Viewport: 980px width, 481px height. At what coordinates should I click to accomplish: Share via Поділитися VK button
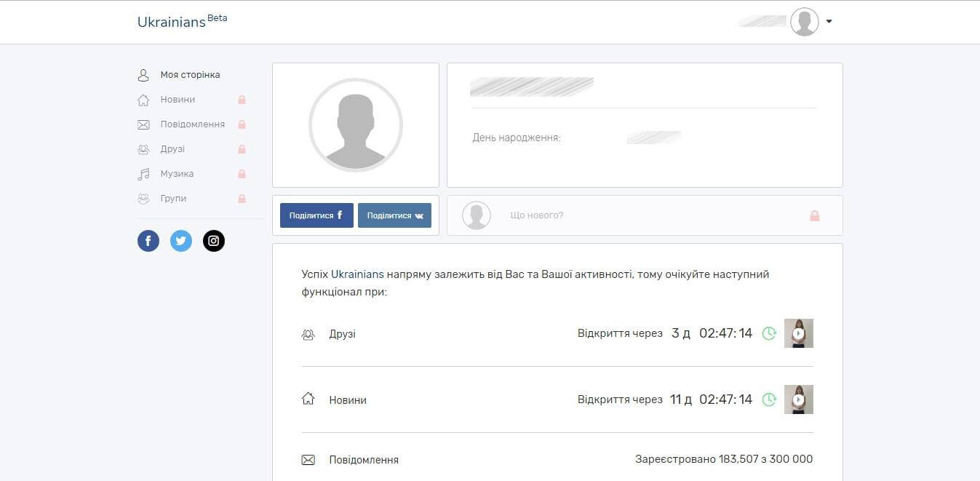[394, 215]
